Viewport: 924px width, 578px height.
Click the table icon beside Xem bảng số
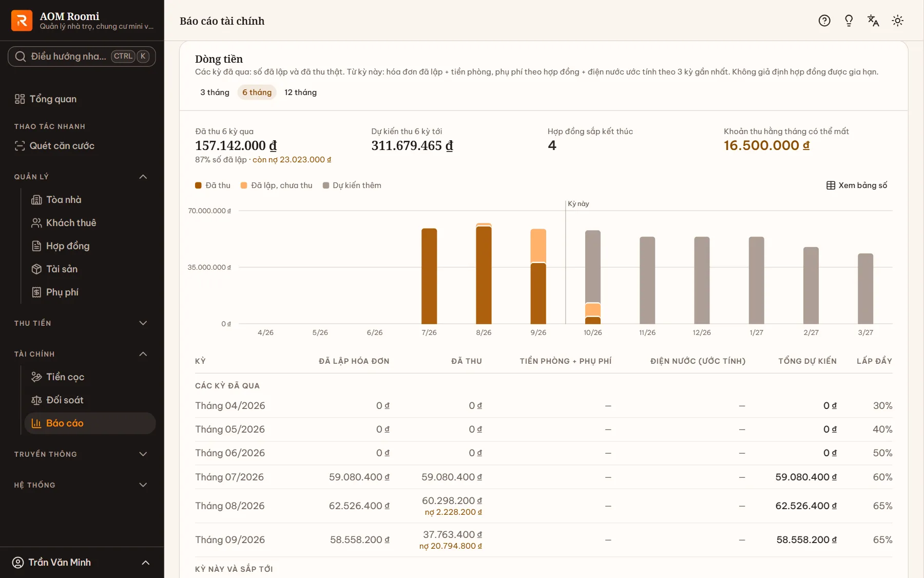[831, 185]
